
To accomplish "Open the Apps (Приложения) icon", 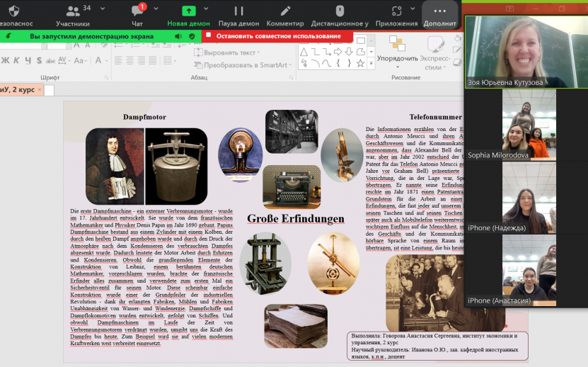I will click(x=396, y=15).
